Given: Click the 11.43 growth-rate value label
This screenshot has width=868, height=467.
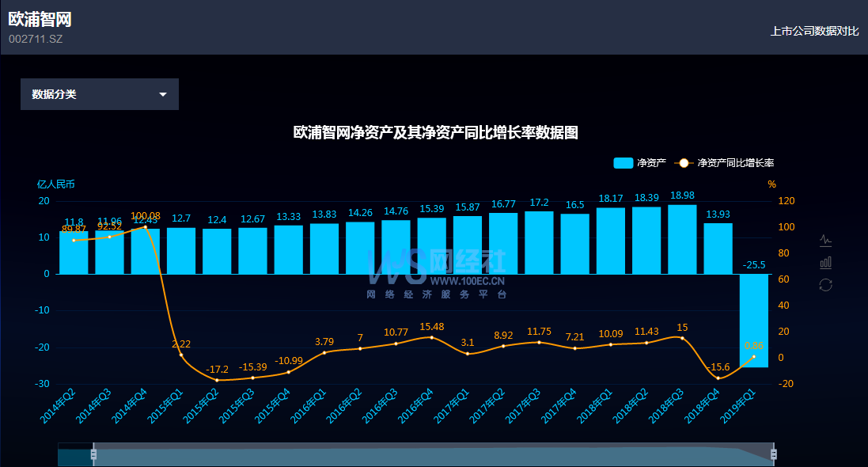Looking at the screenshot, I should (x=646, y=332).
